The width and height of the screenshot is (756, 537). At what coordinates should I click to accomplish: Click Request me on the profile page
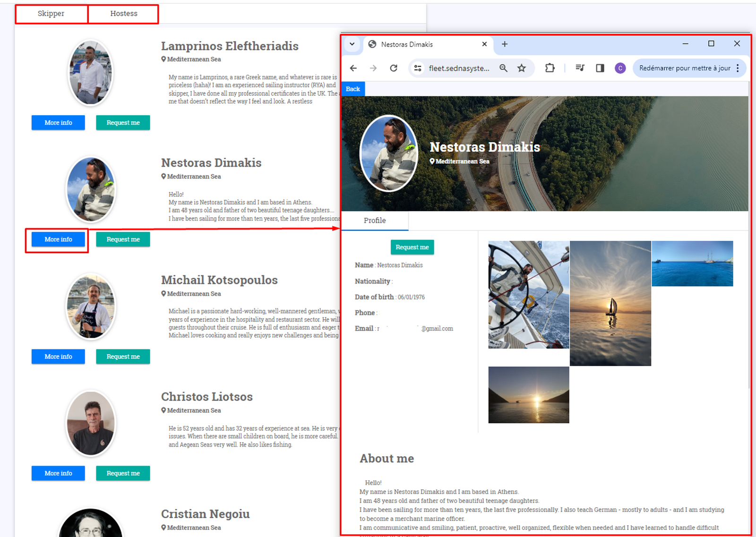pos(412,247)
